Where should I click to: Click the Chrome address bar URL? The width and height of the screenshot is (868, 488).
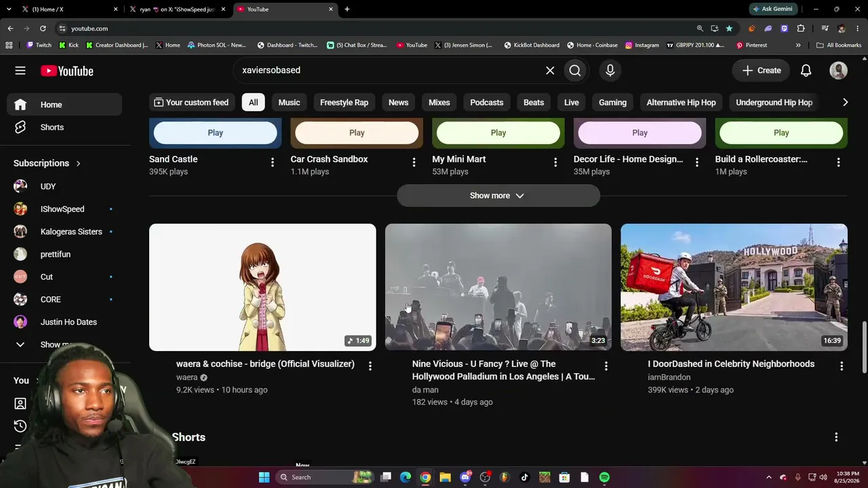pos(90,28)
